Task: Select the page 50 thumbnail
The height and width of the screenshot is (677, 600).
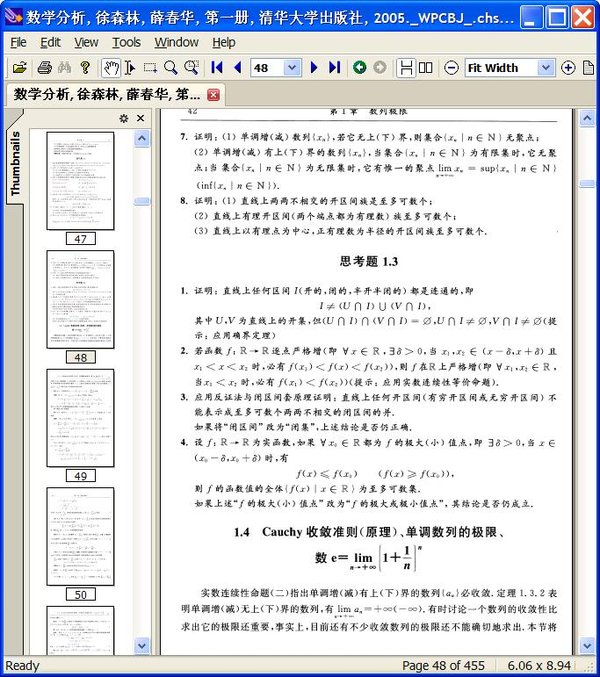Action: click(x=80, y=537)
